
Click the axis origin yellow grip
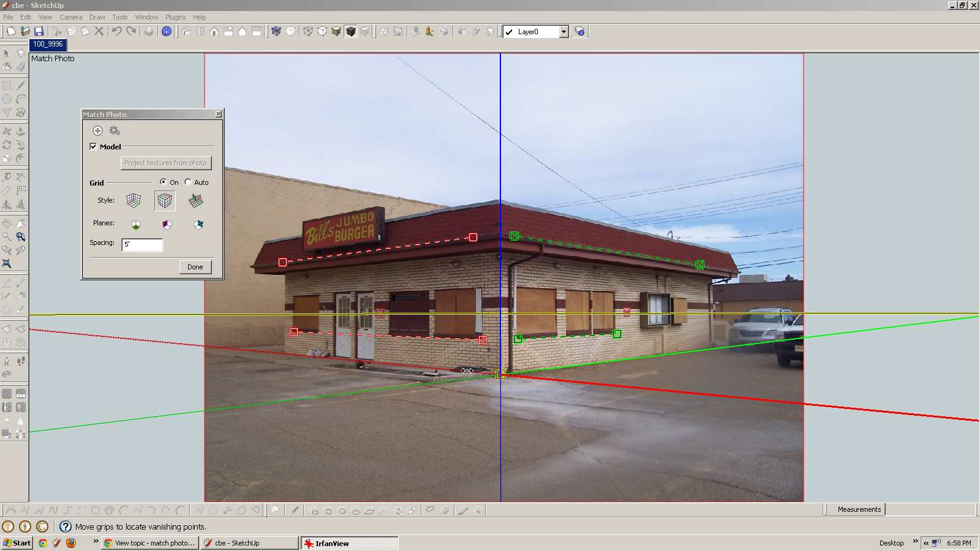coord(500,374)
